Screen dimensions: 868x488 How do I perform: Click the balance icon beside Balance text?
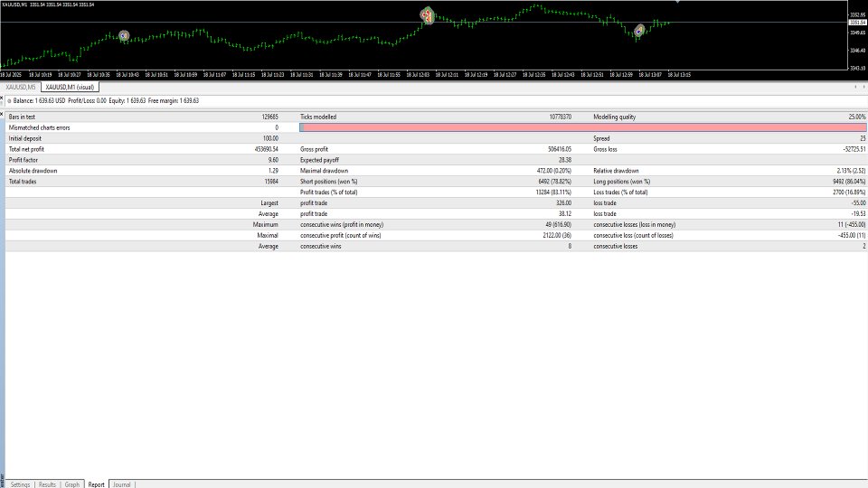click(x=9, y=101)
